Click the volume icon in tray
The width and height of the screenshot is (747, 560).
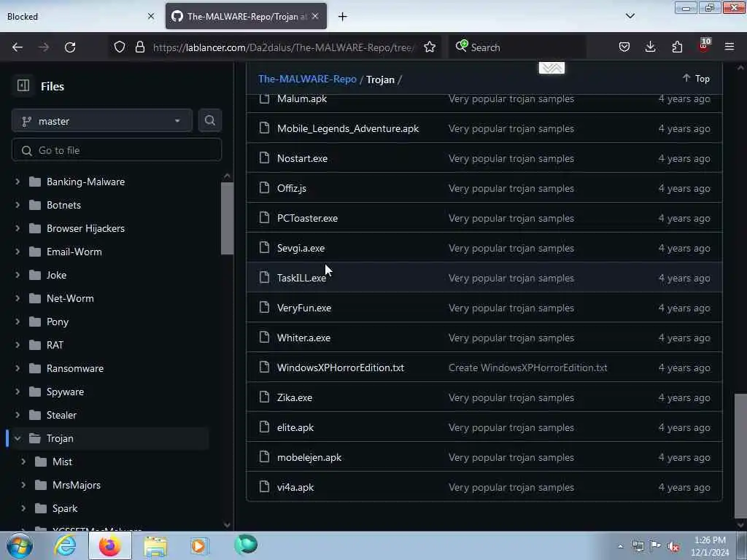[673, 546]
